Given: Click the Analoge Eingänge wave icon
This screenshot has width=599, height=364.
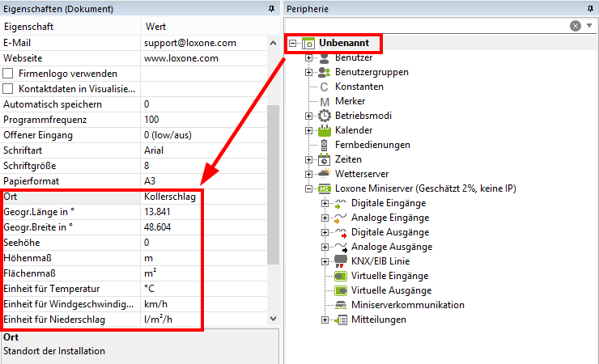Looking at the screenshot, I should (x=340, y=218).
